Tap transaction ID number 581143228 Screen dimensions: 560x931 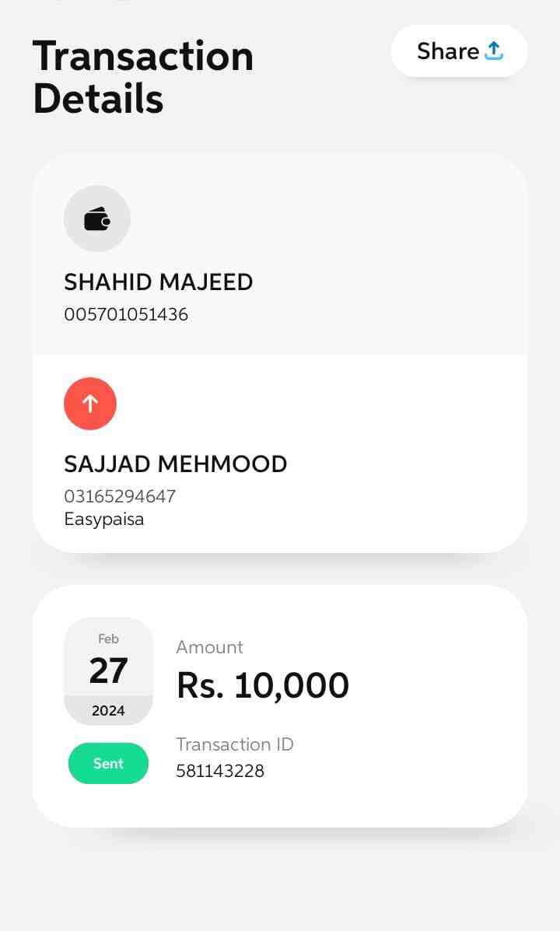coord(220,772)
